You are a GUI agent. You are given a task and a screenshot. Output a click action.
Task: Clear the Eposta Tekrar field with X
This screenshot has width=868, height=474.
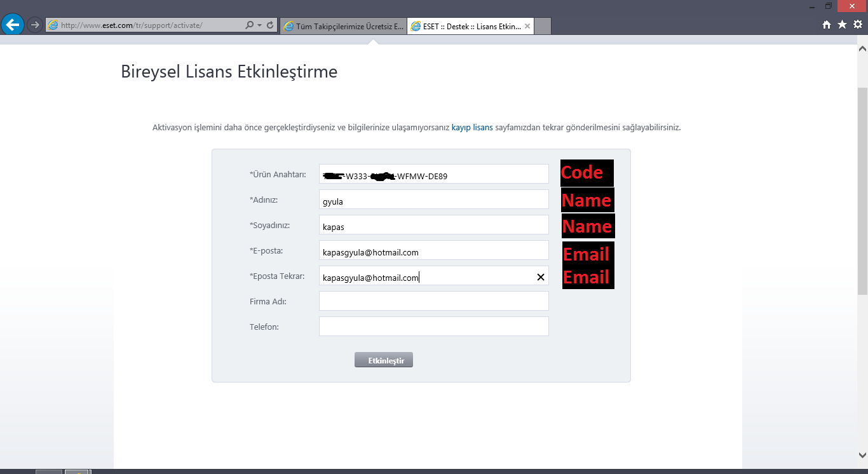pos(541,277)
